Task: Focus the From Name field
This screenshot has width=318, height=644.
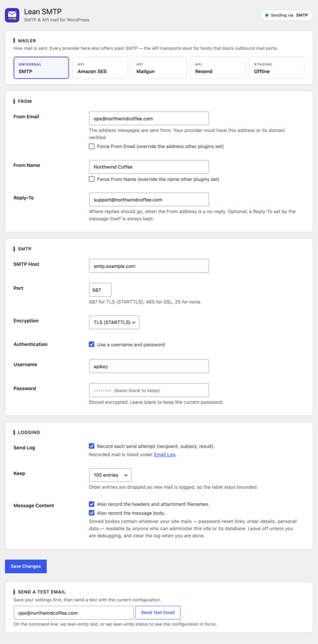Action: coord(149,167)
